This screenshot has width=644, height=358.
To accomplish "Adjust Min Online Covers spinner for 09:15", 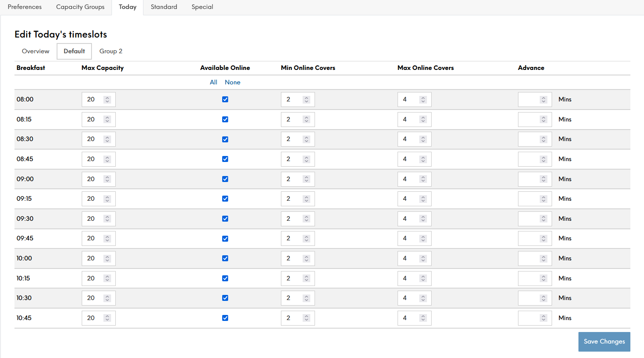I will (x=306, y=199).
